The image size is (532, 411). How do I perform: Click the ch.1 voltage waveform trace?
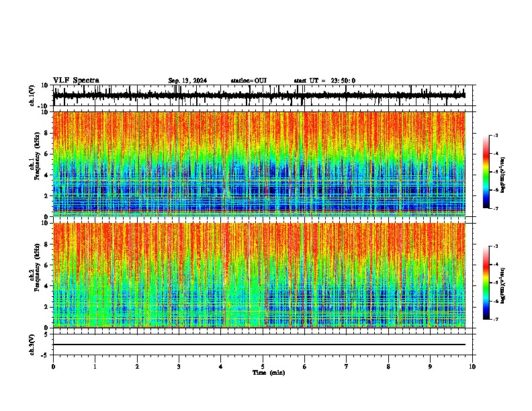(259, 95)
